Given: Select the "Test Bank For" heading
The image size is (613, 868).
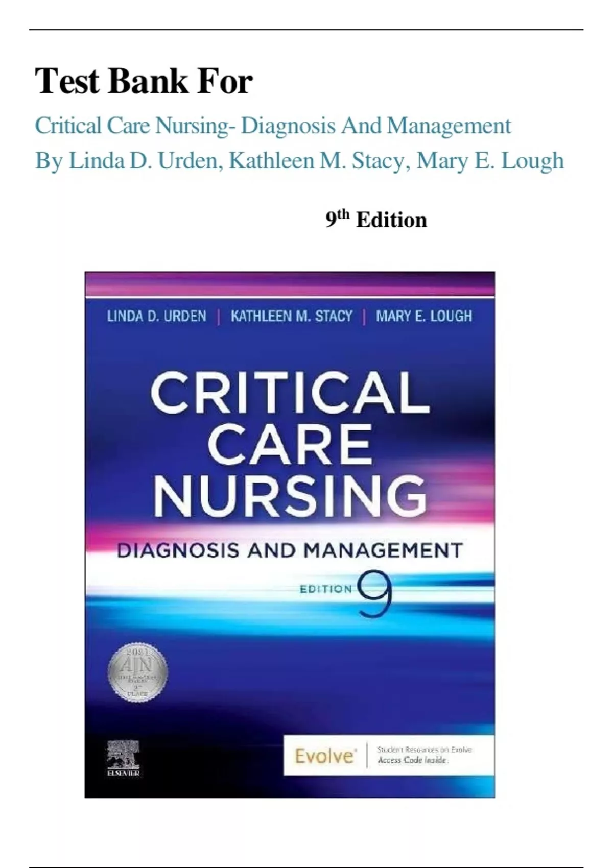Looking at the screenshot, I should pos(144,82).
